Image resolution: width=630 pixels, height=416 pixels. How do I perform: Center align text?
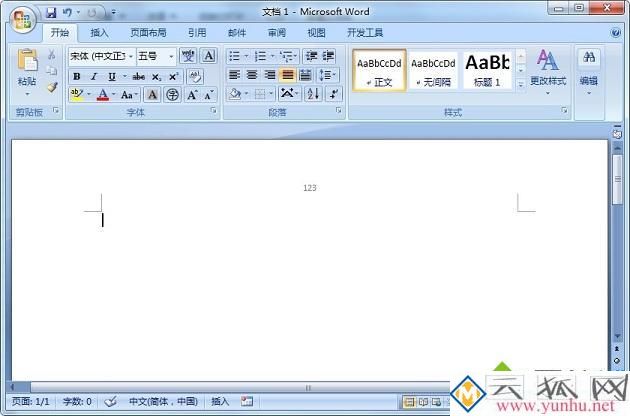[x=252, y=75]
